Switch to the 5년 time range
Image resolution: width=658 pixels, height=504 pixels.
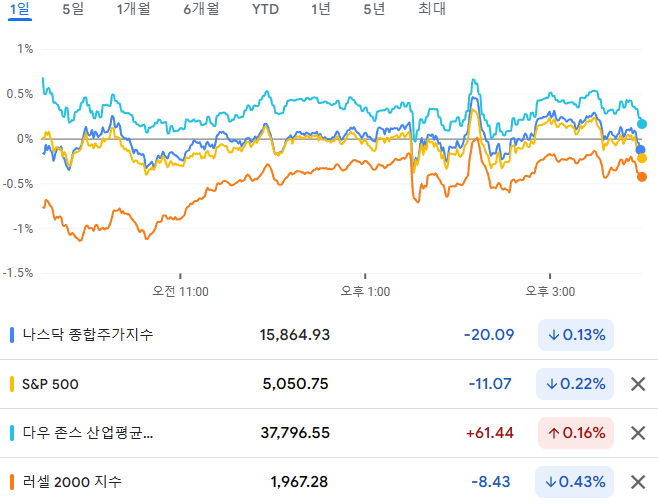(x=374, y=9)
